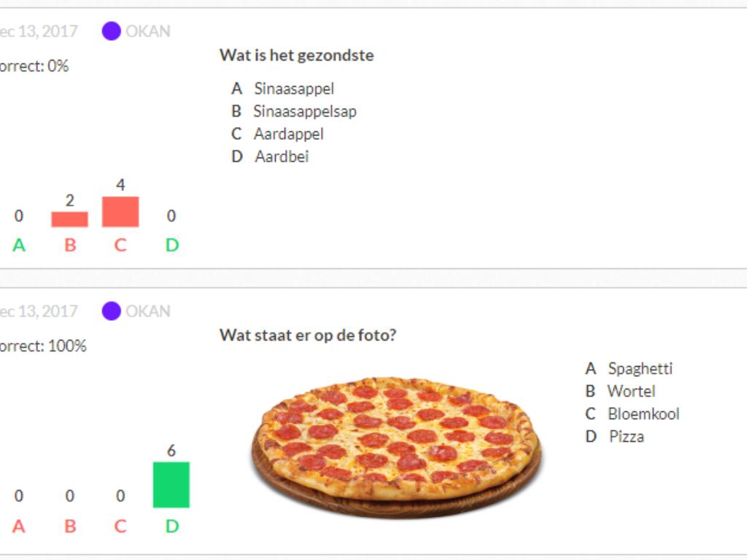
Task: Select the Spaghetti answer option
Action: [x=640, y=369]
